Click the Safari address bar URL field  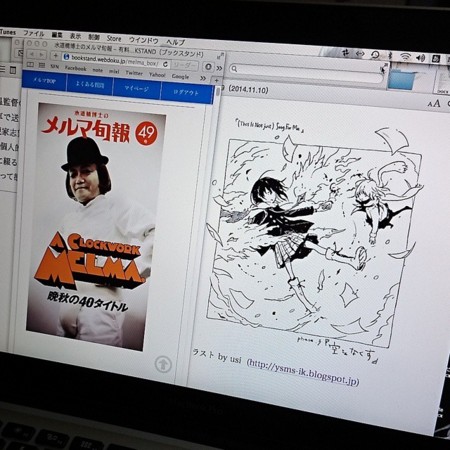pyautogui.click(x=115, y=60)
